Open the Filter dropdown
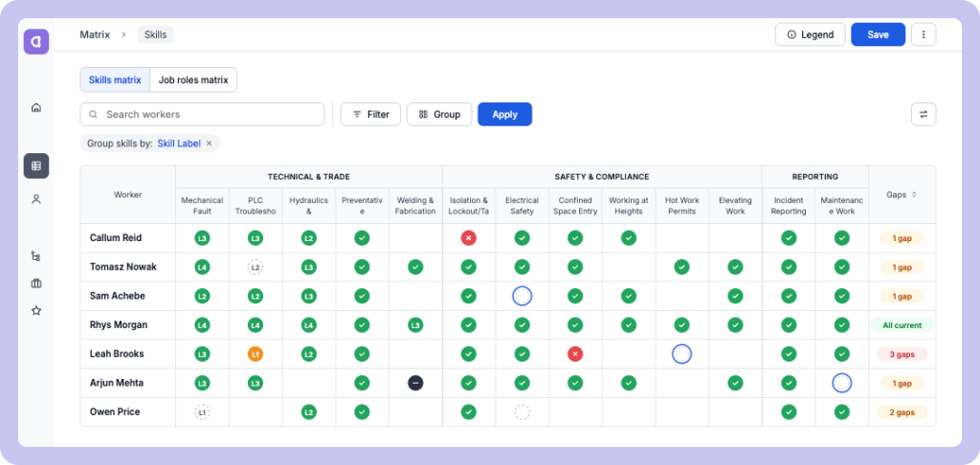 (370, 115)
